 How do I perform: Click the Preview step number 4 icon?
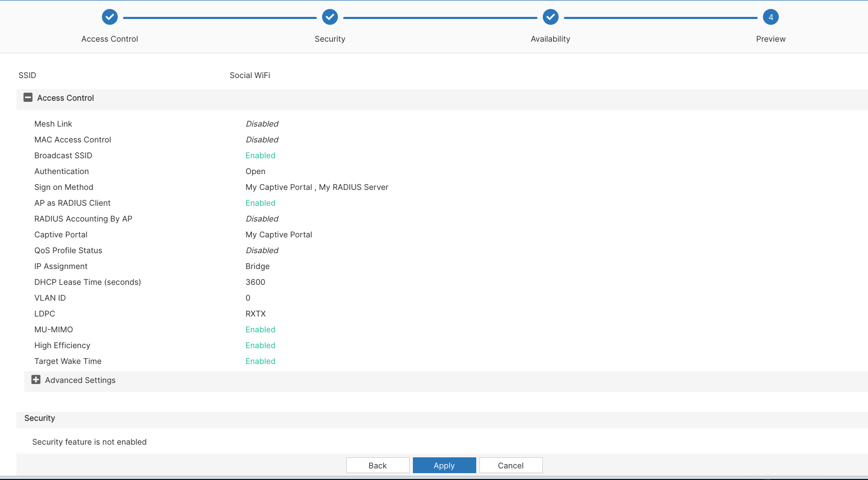point(771,17)
